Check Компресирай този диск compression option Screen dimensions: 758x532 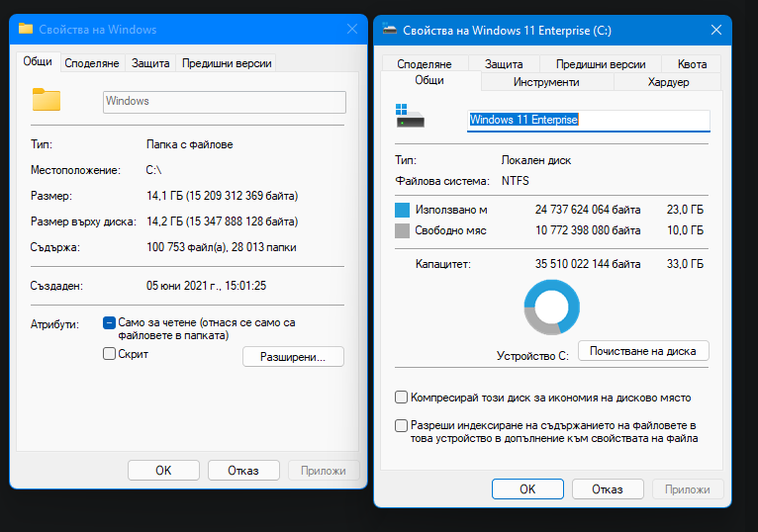[401, 398]
